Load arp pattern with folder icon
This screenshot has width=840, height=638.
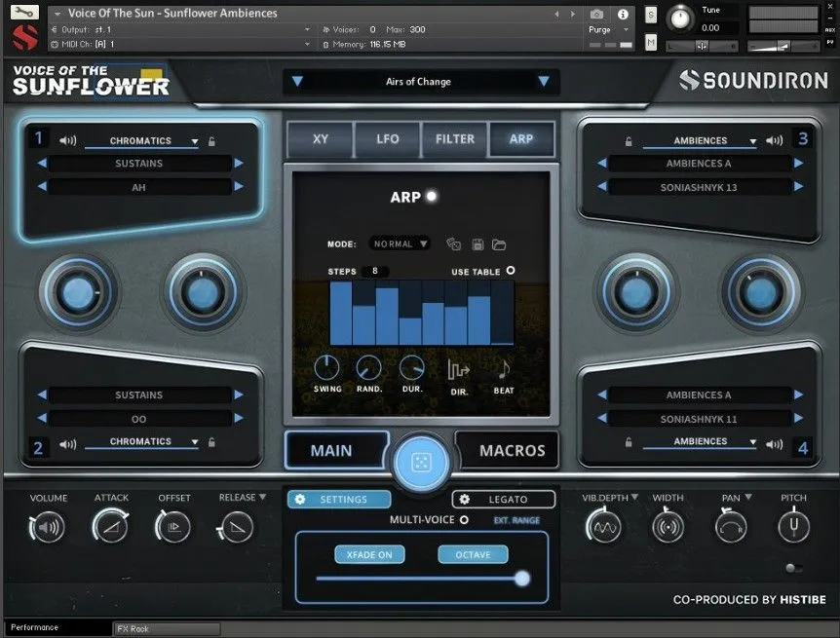(499, 244)
